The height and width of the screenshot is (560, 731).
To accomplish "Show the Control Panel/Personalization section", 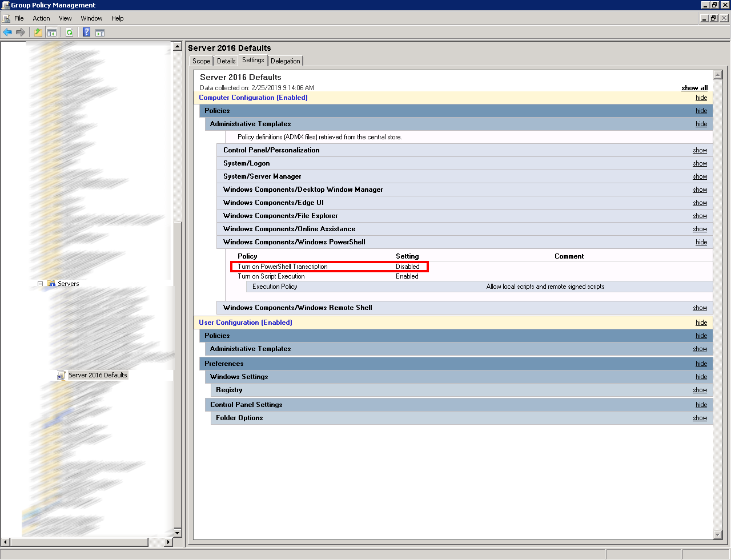I will point(700,150).
